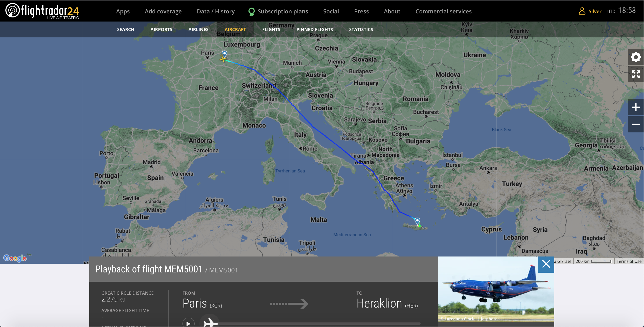Click the airplane marker on timeline
This screenshot has height=327, width=644.
pos(210,323)
